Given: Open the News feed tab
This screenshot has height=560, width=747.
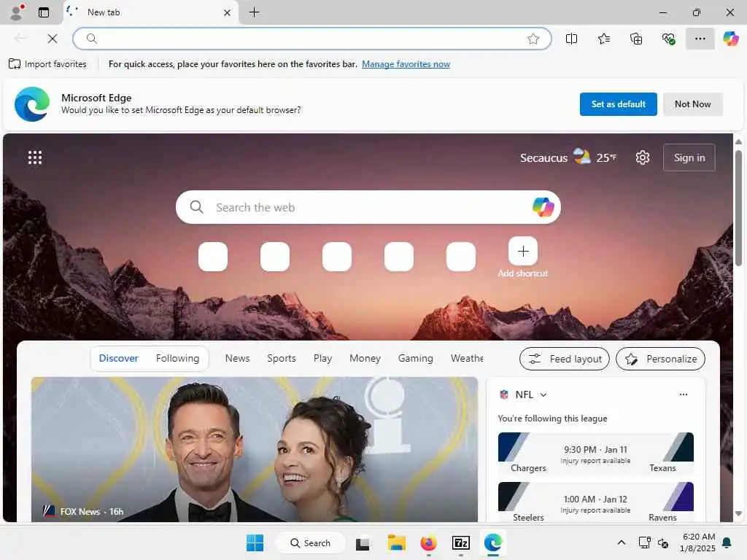Looking at the screenshot, I should 237,358.
